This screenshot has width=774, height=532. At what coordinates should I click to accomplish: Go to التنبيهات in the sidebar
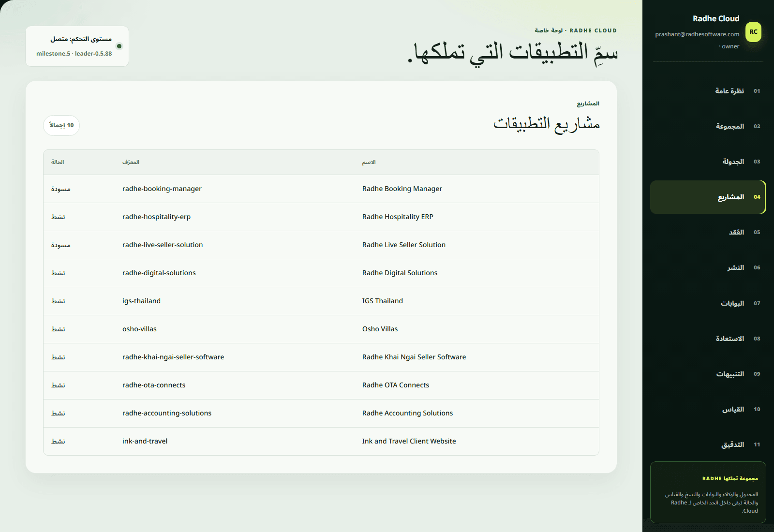tap(708, 374)
